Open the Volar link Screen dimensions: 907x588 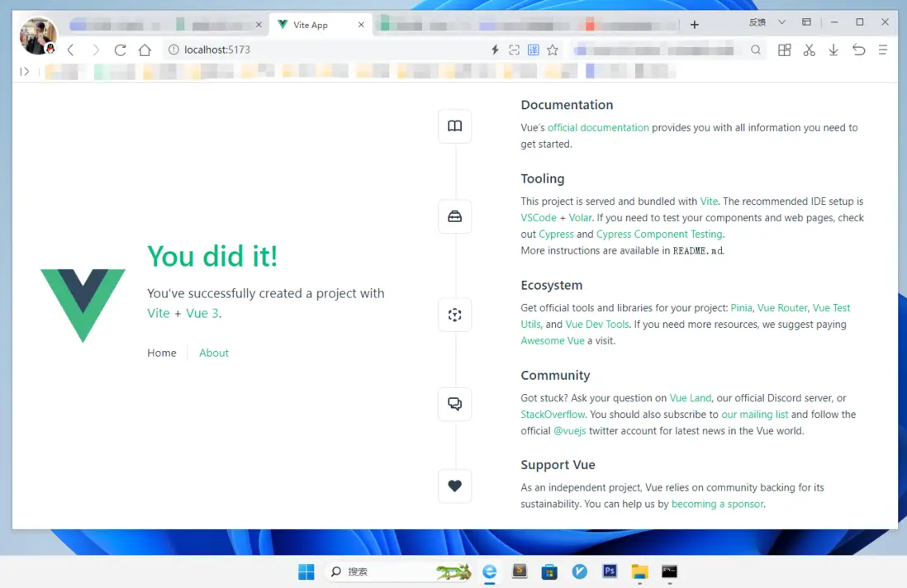coord(580,218)
